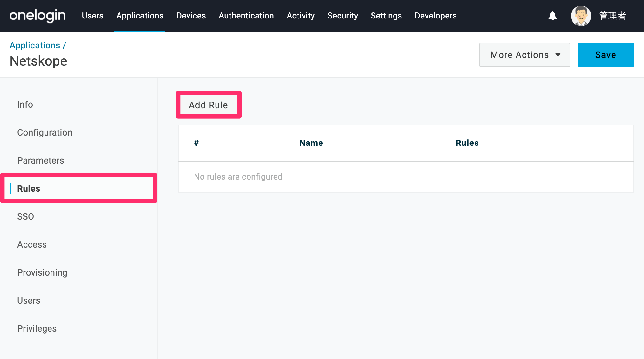Select the Parameters sidebar tab
This screenshot has height=359, width=644.
click(x=41, y=160)
